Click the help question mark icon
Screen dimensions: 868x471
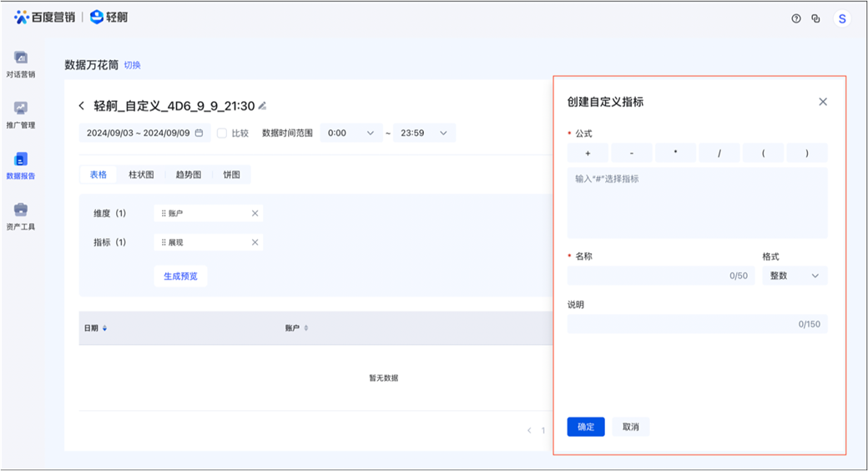(796, 18)
